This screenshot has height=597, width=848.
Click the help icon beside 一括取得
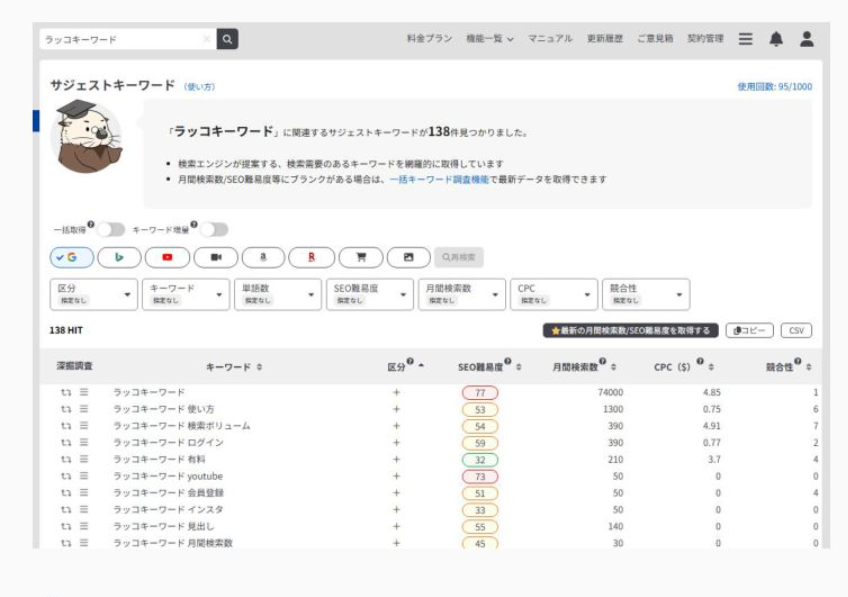[91, 224]
